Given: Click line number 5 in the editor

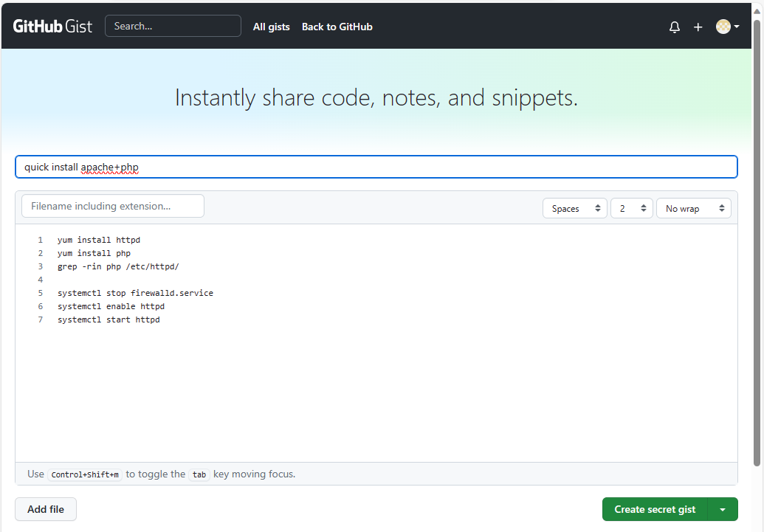Looking at the screenshot, I should point(40,293).
